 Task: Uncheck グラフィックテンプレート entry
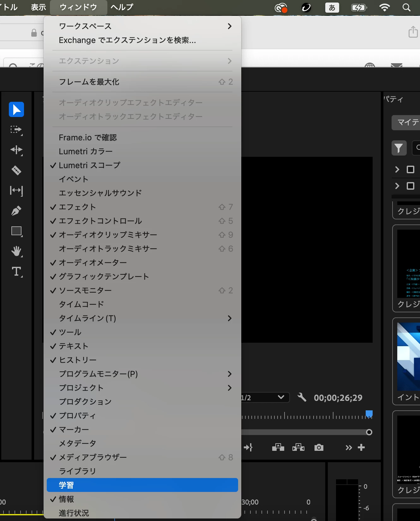tap(142, 277)
